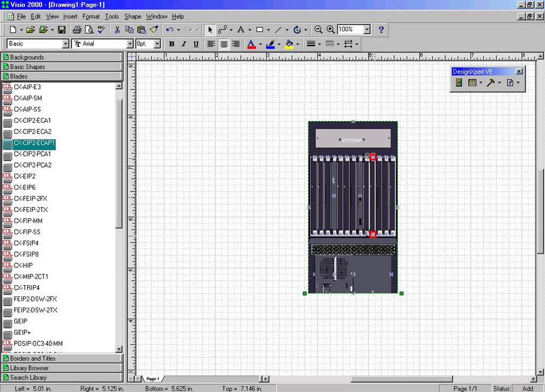Click the Save disk icon in toolbar

61,30
